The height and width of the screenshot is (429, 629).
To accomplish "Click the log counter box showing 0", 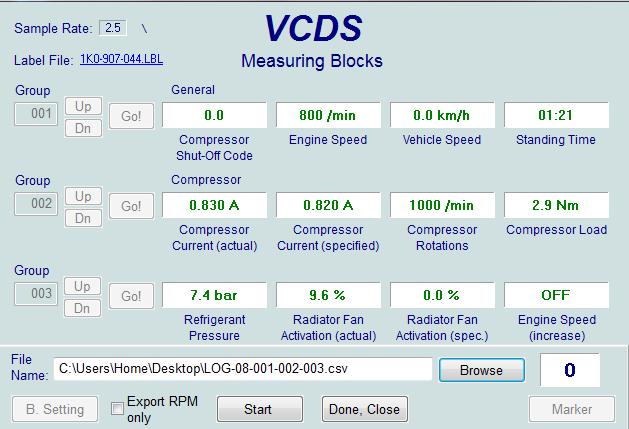I will 570,370.
